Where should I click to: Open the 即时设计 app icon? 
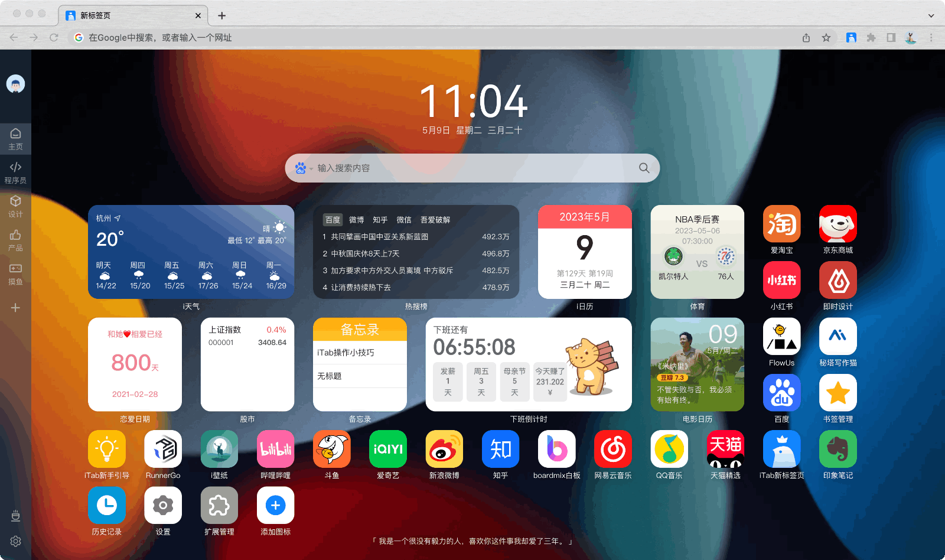click(x=838, y=280)
